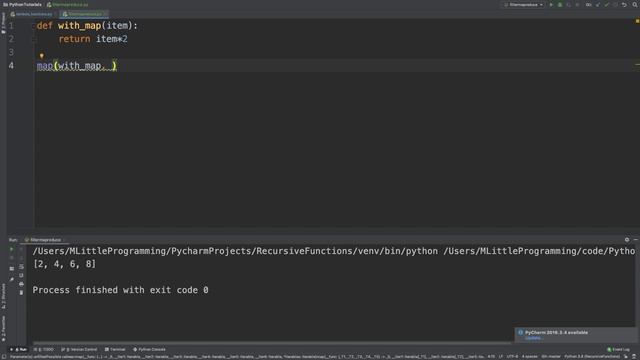640x360 pixels.
Task: Hide the Run panel with minimize icon
Action: point(636,240)
